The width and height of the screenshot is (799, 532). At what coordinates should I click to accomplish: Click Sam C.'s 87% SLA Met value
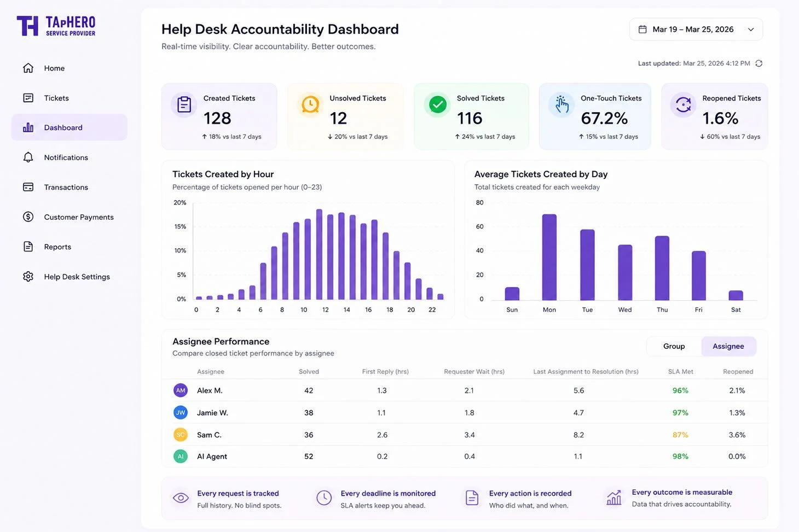click(680, 435)
